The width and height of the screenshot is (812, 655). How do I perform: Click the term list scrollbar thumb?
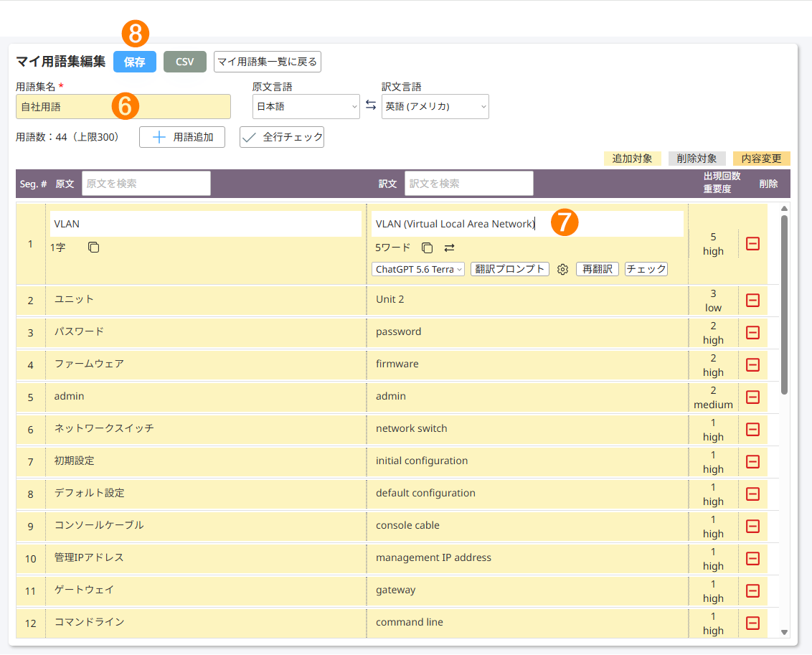tap(784, 305)
